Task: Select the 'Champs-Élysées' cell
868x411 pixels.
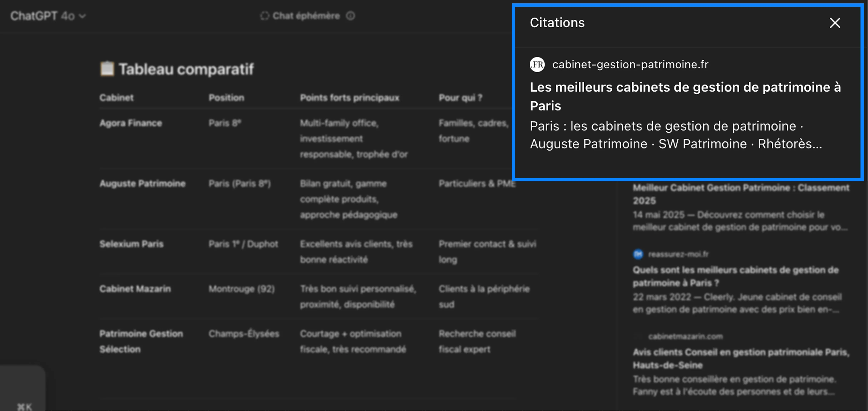Action: coord(244,333)
